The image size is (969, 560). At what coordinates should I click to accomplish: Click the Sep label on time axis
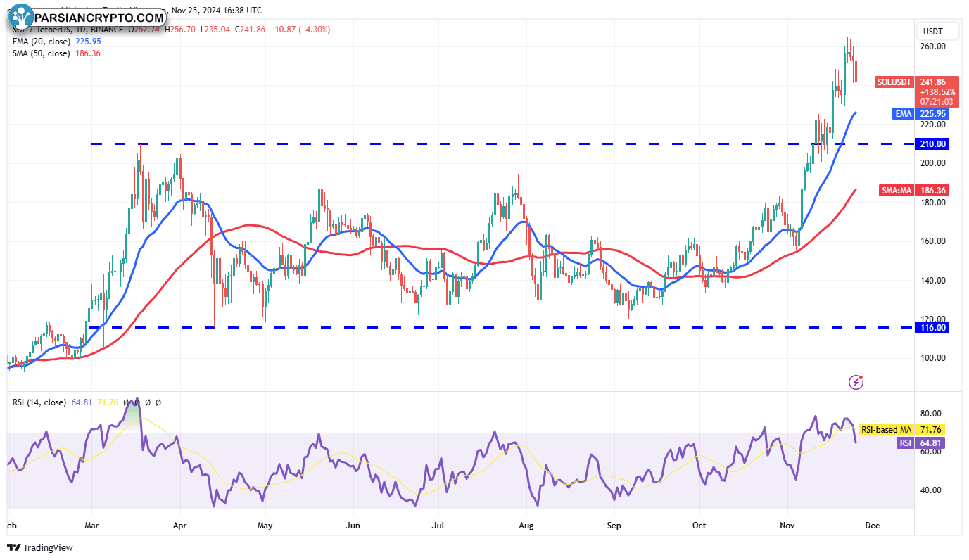(614, 526)
